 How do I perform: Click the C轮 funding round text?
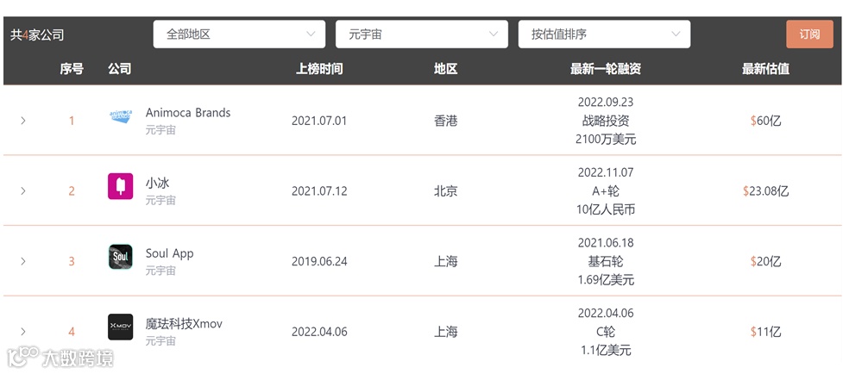tap(606, 332)
